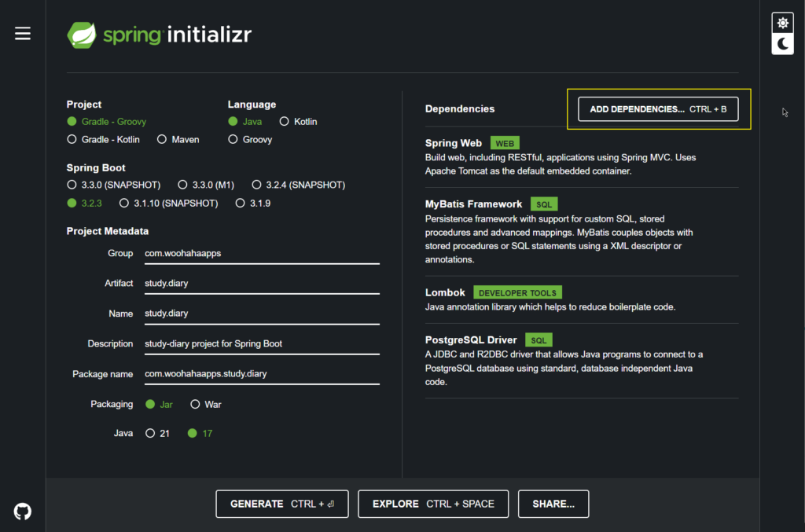
Task: Edit the Description field
Action: [262, 344]
